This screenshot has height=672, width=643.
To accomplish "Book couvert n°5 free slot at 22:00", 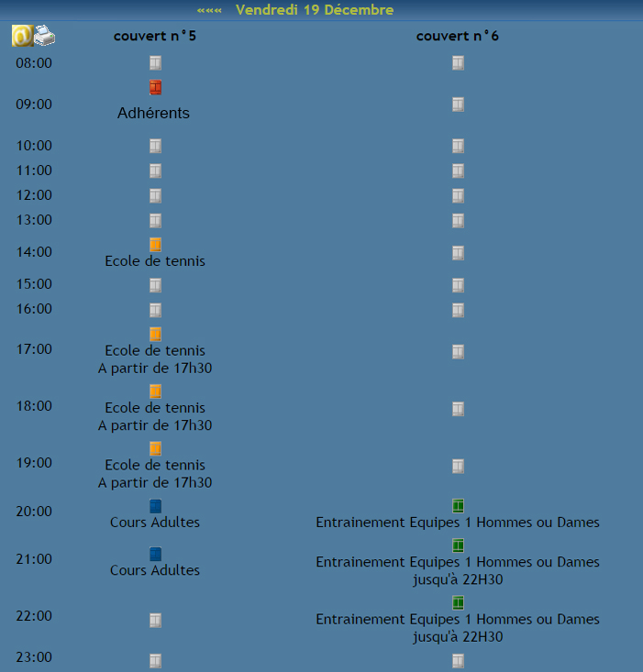I will tap(156, 620).
